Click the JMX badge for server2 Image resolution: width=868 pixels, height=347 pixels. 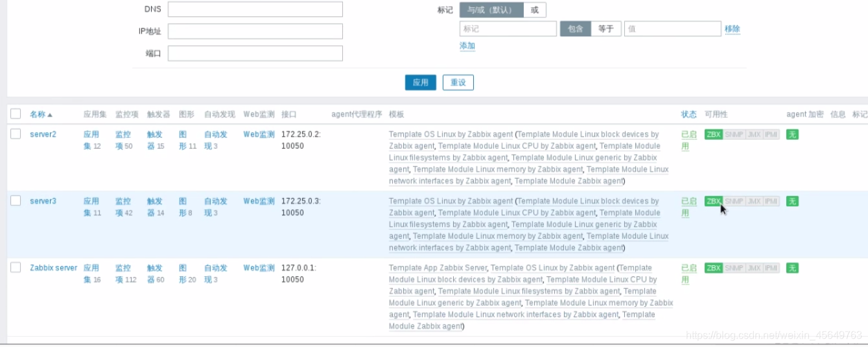coord(754,134)
